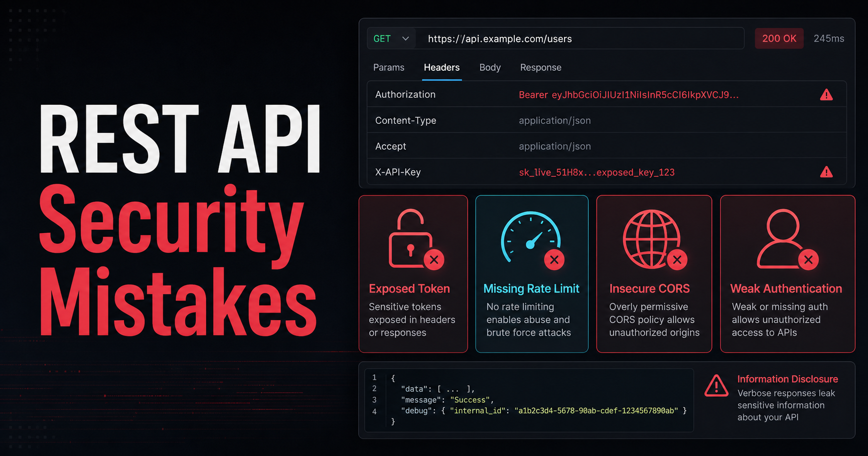Image resolution: width=868 pixels, height=456 pixels.
Task: Click the 'Verbose responses leak' description
Action: 786,405
